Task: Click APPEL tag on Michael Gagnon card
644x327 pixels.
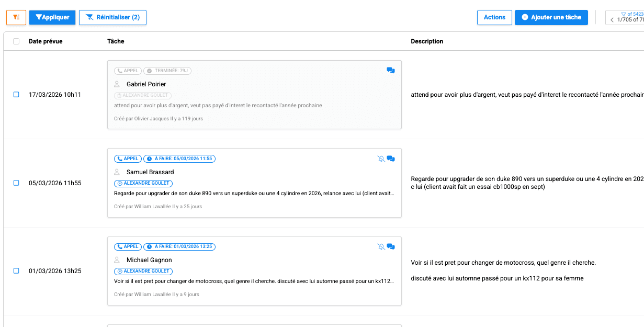Action: coord(128,246)
